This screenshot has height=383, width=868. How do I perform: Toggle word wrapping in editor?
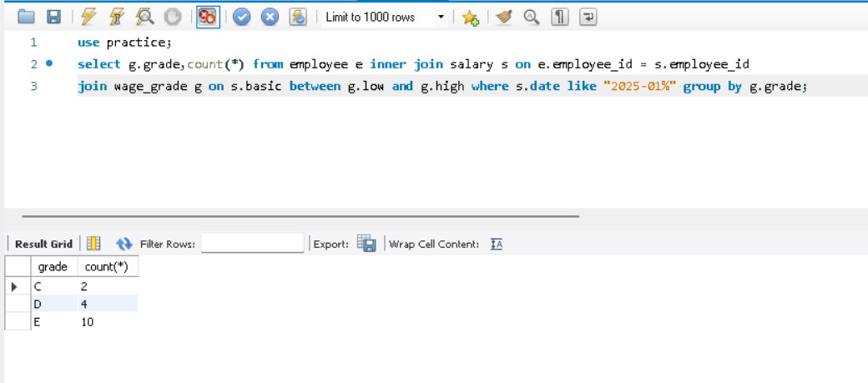click(588, 18)
